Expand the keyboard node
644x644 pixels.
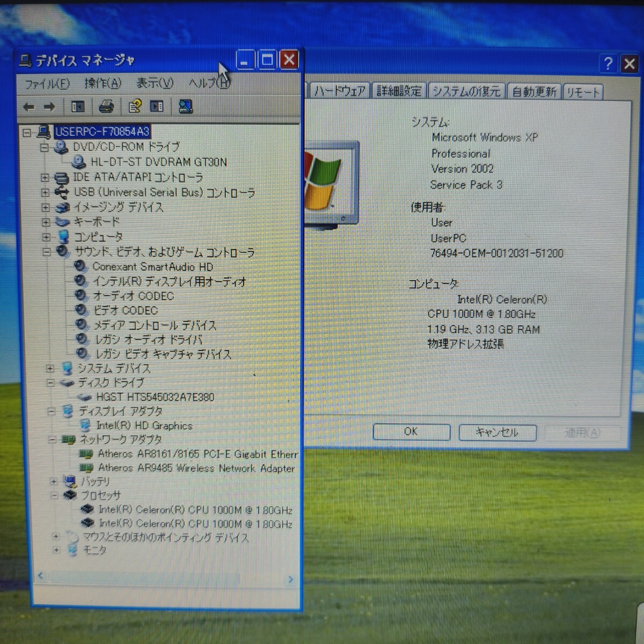pyautogui.click(x=46, y=222)
